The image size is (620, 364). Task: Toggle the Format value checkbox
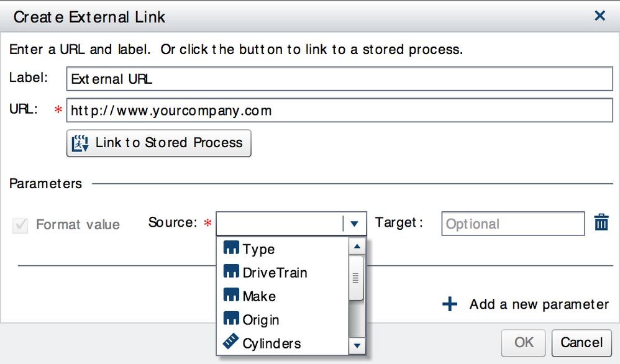pos(21,224)
